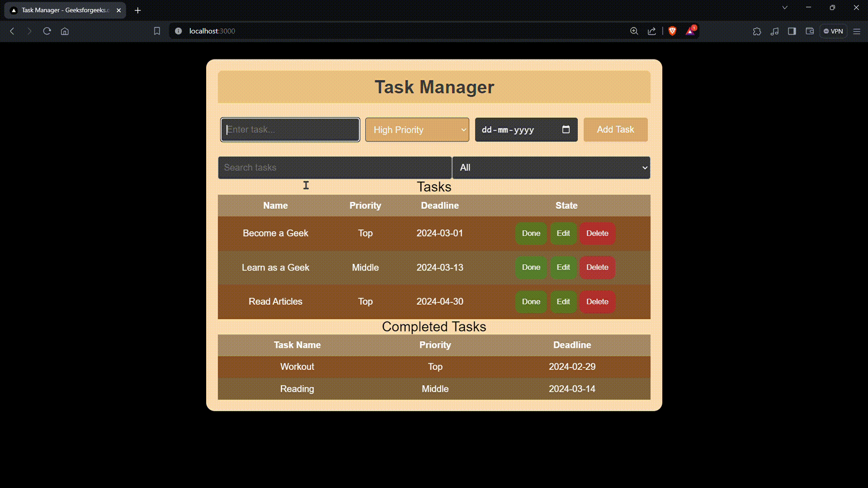The height and width of the screenshot is (488, 868).
Task: Click the Task Name column header
Action: point(297,345)
